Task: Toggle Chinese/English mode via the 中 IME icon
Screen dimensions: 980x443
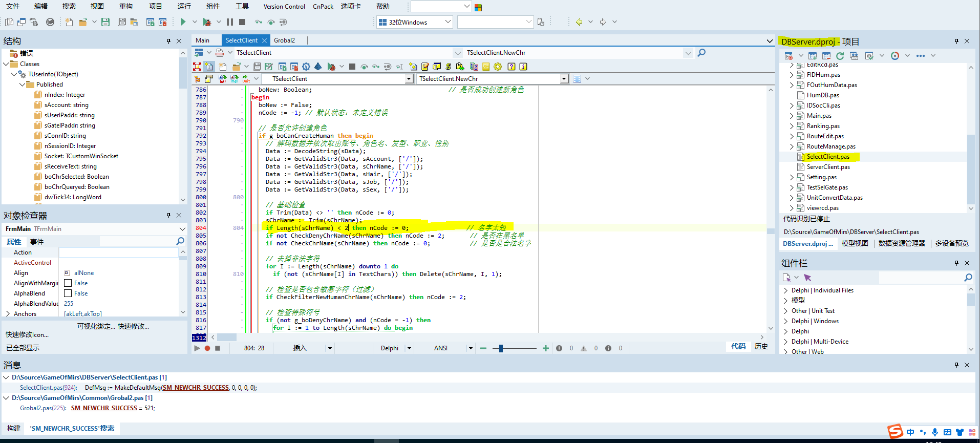Action: (910, 432)
